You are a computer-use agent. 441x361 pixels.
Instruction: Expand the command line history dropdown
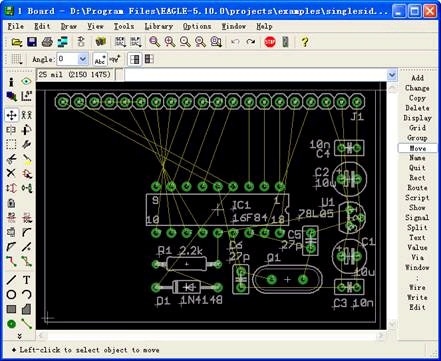click(x=392, y=74)
